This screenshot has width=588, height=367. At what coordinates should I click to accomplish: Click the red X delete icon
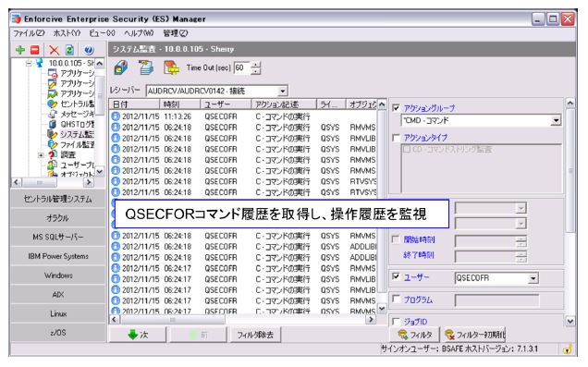point(55,50)
